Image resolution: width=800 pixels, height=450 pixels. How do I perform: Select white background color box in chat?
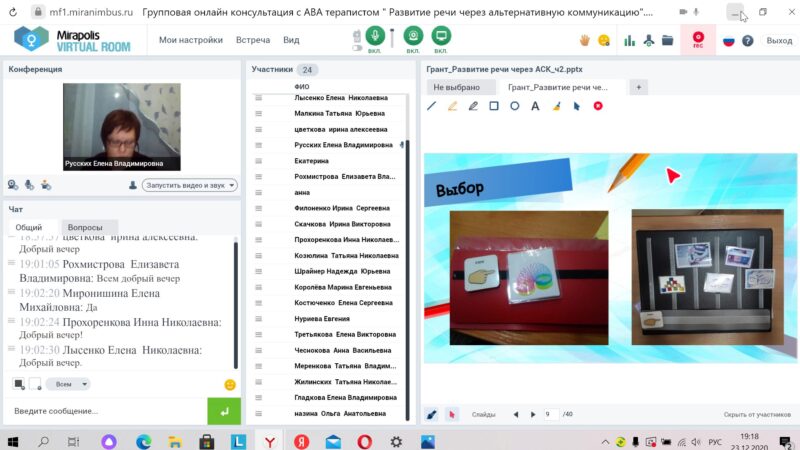click(x=35, y=384)
